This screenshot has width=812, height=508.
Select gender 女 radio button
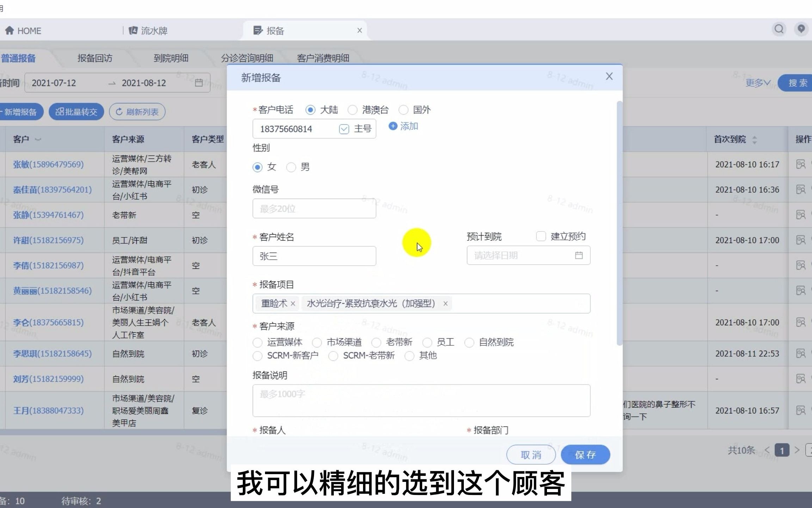258,167
